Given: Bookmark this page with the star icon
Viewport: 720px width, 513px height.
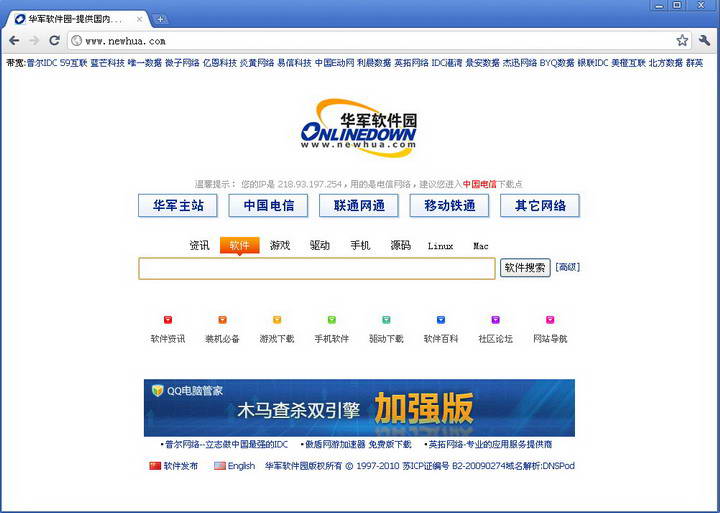Looking at the screenshot, I should coord(682,40).
